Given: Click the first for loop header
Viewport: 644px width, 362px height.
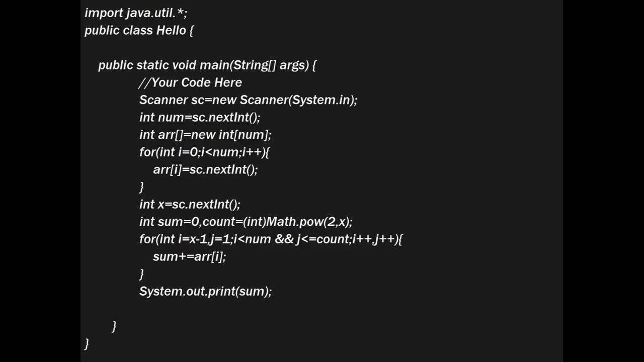Looking at the screenshot, I should pos(204,152).
